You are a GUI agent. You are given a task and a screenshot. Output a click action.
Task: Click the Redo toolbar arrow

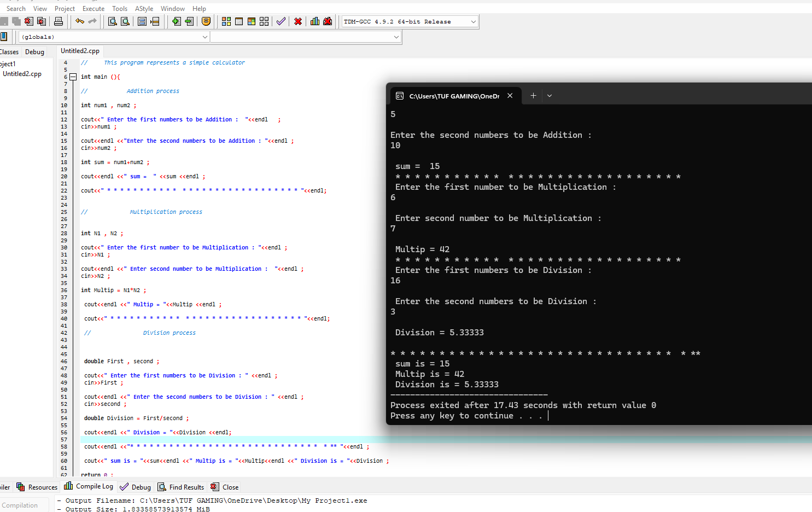pos(92,21)
